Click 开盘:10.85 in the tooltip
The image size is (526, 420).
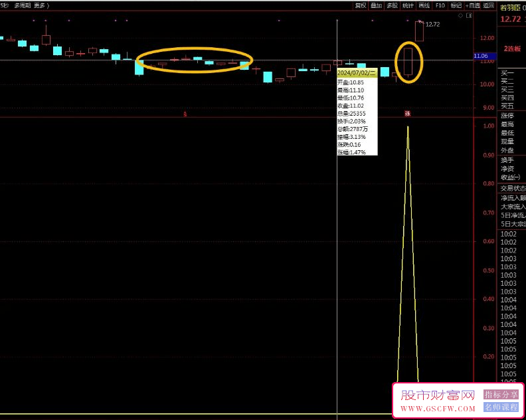click(351, 82)
